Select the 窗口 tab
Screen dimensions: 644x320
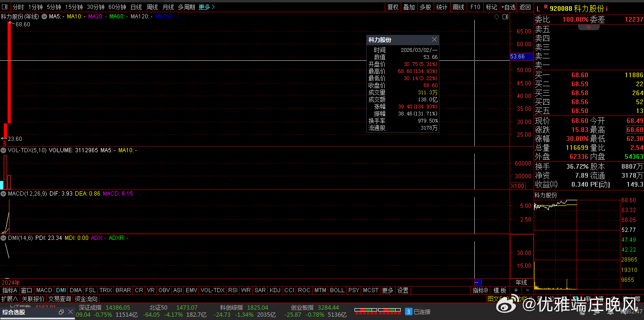pos(27,290)
